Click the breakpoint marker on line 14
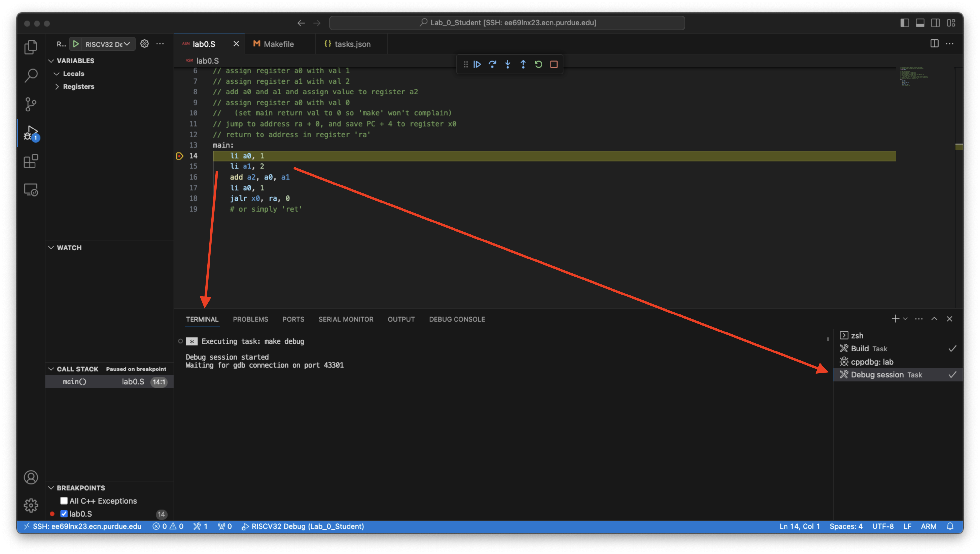The height and width of the screenshot is (554, 980). coord(180,156)
